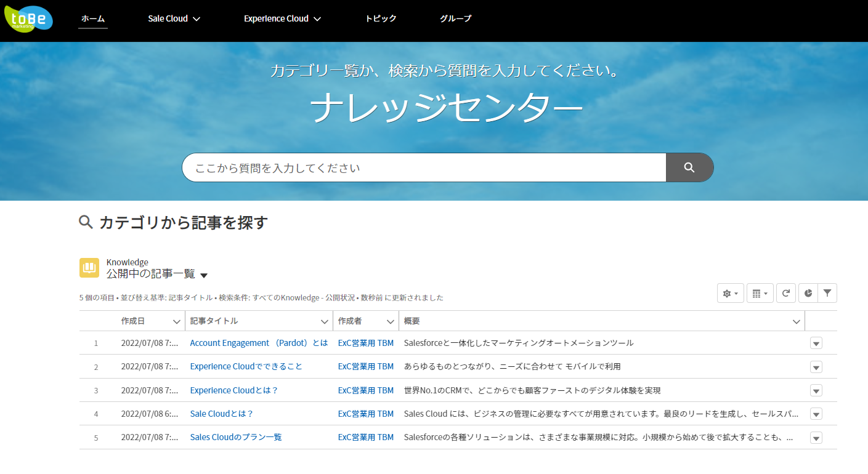868x474 pixels.
Task: Show the charts panel icon
Action: pos(808,294)
